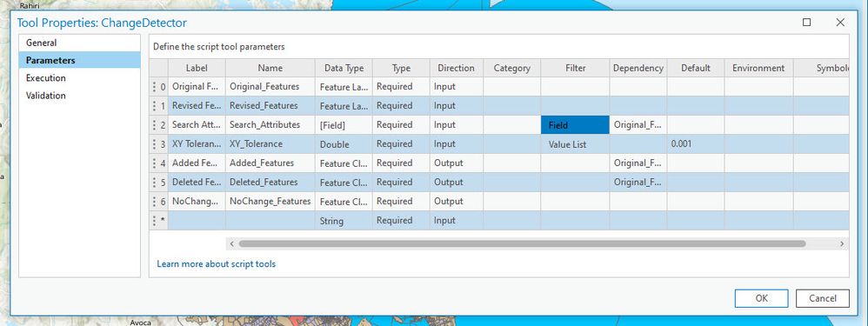The width and height of the screenshot is (868, 326).
Task: Open the Feature Cl... data type of Deleted_Features
Action: 344,182
